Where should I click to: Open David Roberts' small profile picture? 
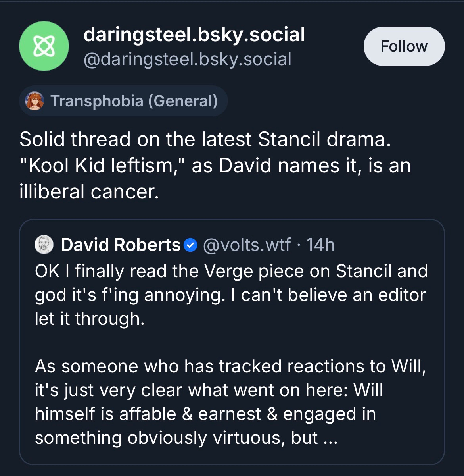tap(44, 245)
